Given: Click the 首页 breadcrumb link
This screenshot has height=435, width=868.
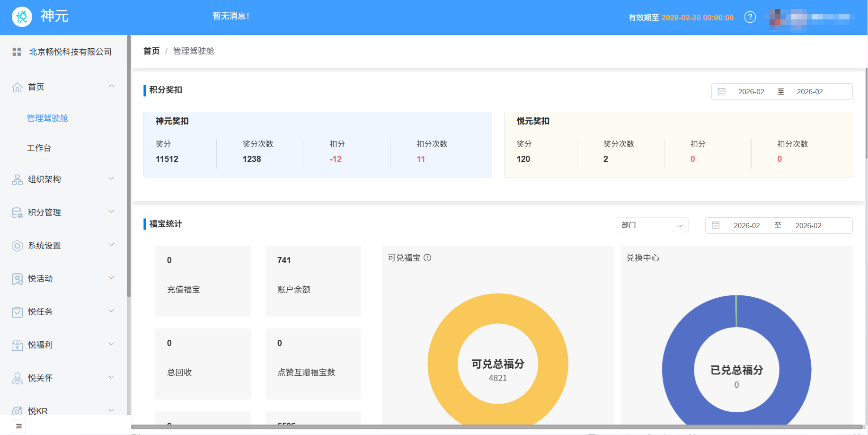Looking at the screenshot, I should (151, 51).
